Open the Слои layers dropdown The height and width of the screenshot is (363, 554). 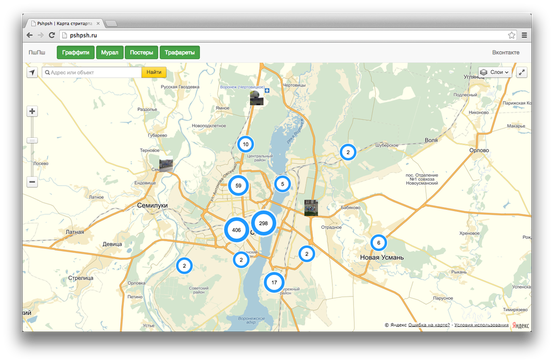495,72
